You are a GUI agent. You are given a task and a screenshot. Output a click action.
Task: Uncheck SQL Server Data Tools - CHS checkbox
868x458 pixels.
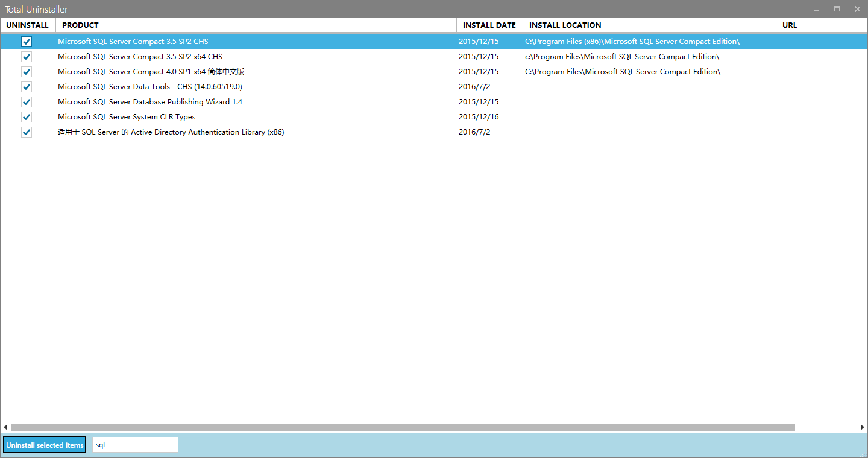point(27,87)
